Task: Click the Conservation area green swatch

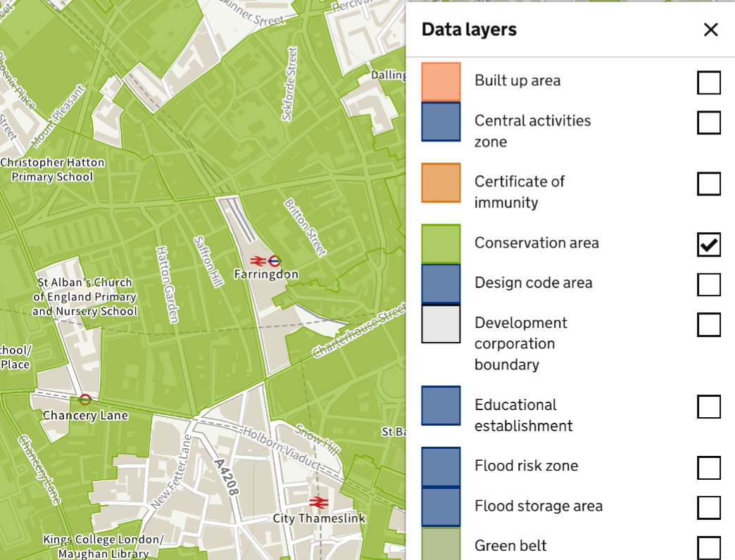Action: (441, 243)
